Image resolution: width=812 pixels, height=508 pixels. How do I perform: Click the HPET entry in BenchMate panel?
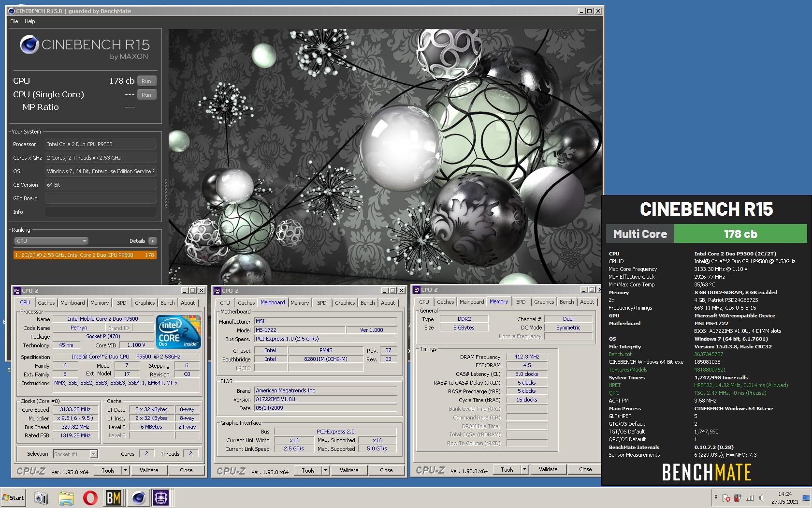coord(615,385)
